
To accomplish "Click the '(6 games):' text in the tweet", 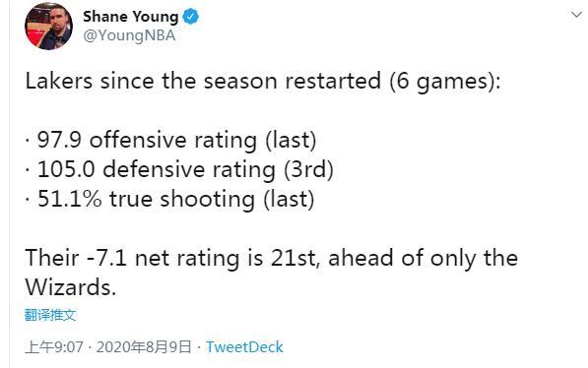I will [445, 82].
